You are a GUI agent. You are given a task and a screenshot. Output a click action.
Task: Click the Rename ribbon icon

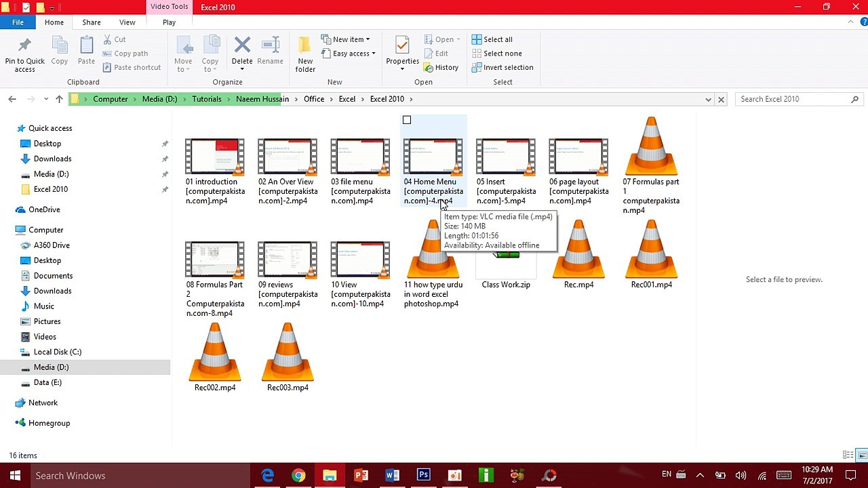click(270, 51)
